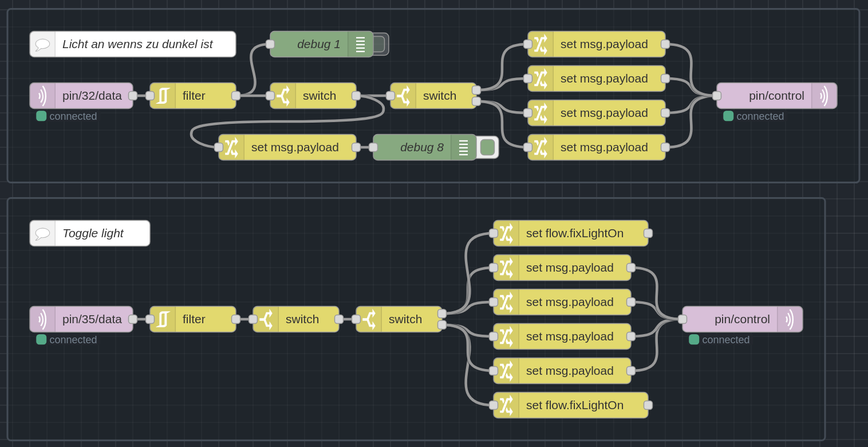Select the pin/35/data node label
The image size is (868, 447).
click(x=92, y=319)
